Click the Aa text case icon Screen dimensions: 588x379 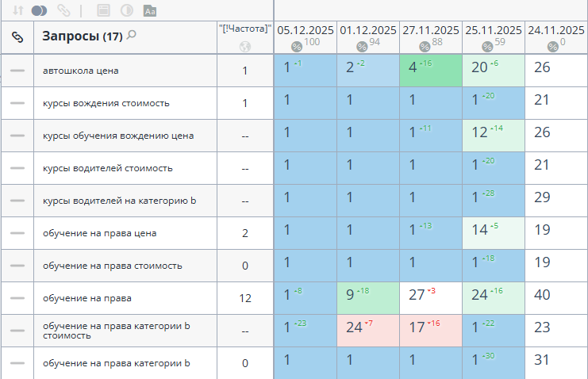pos(150,10)
